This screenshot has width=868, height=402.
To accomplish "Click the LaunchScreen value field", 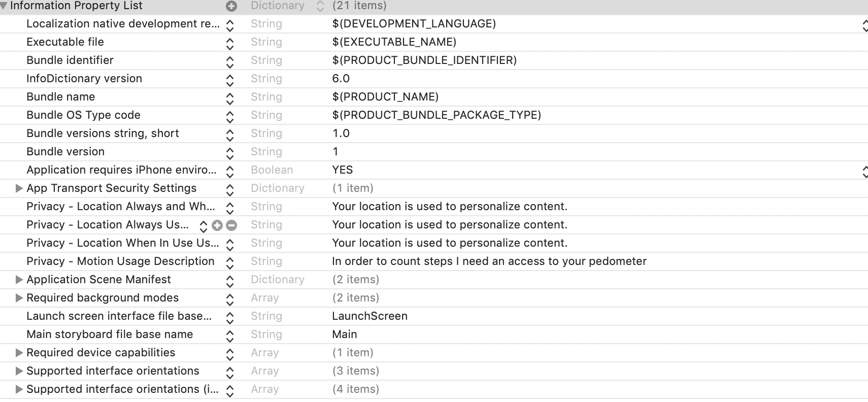I will pyautogui.click(x=370, y=316).
